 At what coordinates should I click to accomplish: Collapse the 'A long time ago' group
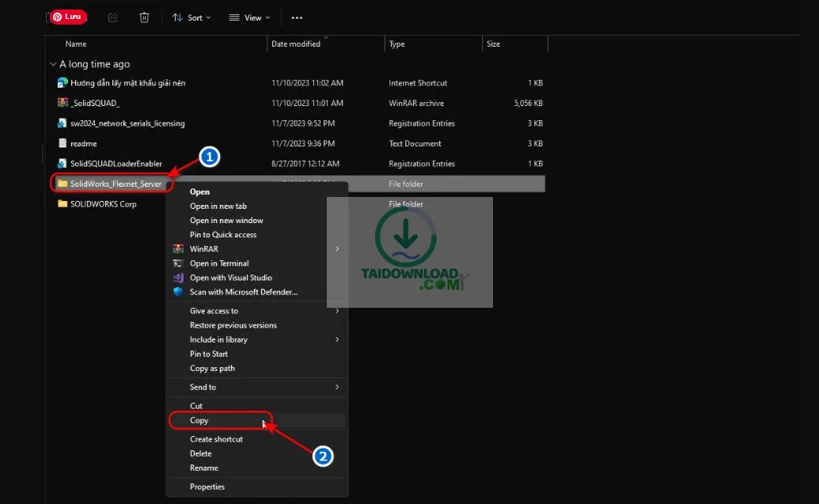pos(53,63)
